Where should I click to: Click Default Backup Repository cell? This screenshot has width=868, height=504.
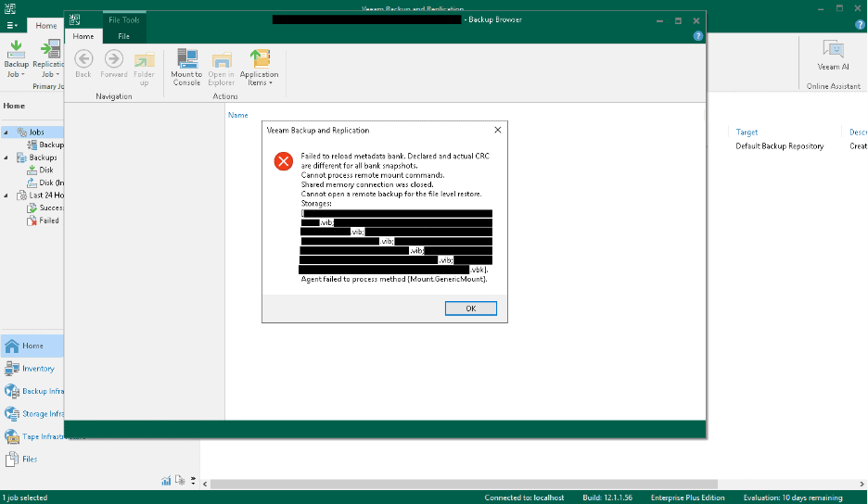tap(779, 146)
